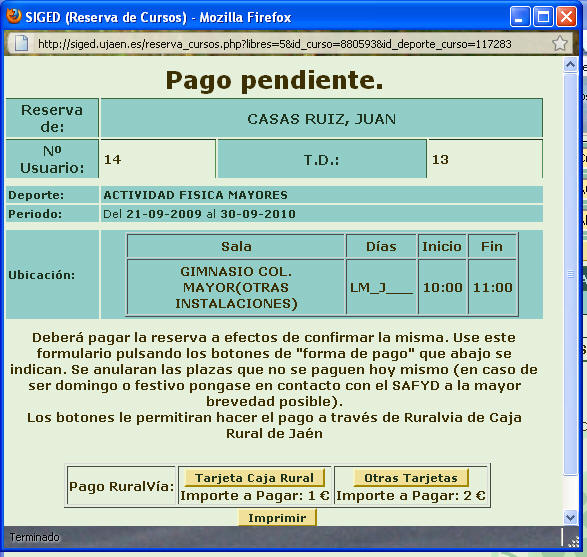Screen dimensions: 587x557
Task: Click the T.D.: label cell
Action: coord(322,159)
